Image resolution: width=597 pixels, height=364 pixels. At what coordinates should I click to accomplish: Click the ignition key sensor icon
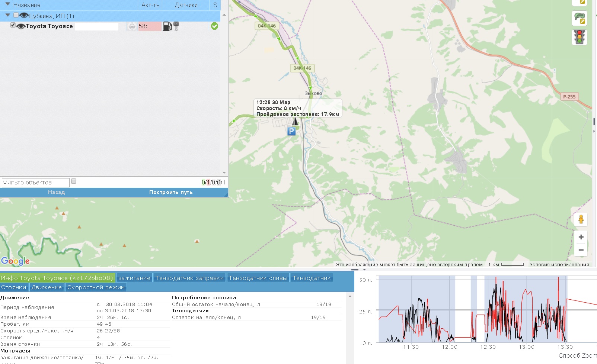tap(176, 26)
